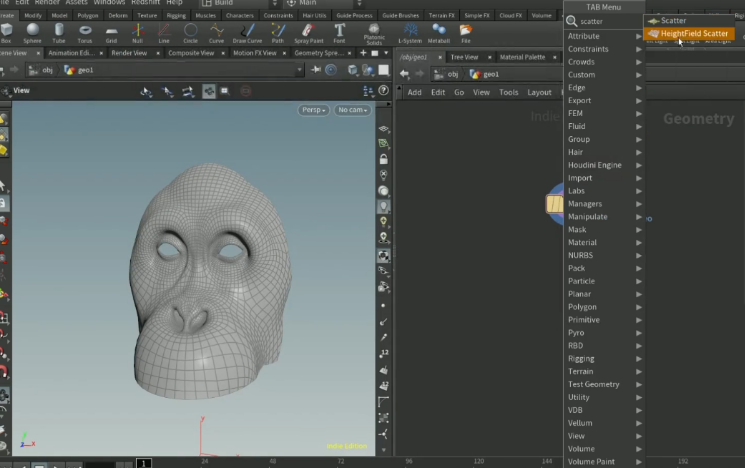The width and height of the screenshot is (745, 468).
Task: Click the Font shelf tool
Action: pos(339,31)
